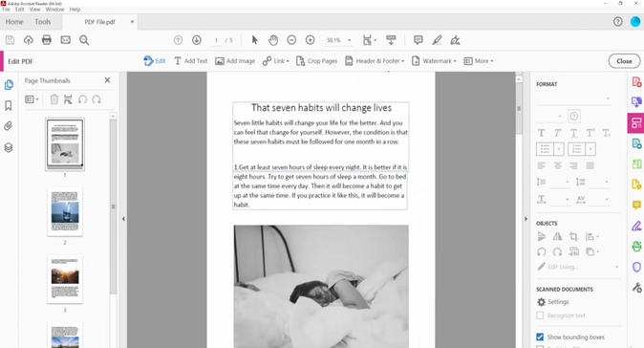Print the document with printer icon
Screen dimensions: 644x348
[x=47, y=40]
